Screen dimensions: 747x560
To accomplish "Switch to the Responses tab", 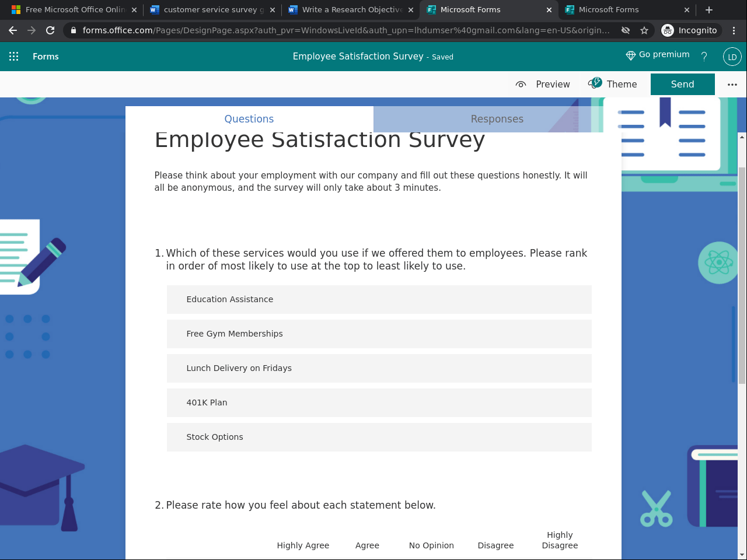I will 497,119.
